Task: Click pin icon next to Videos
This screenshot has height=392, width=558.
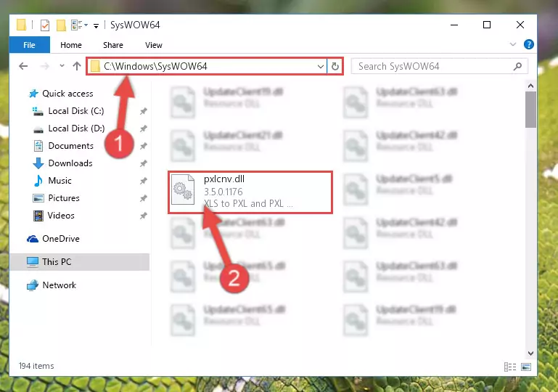Action: tap(144, 216)
